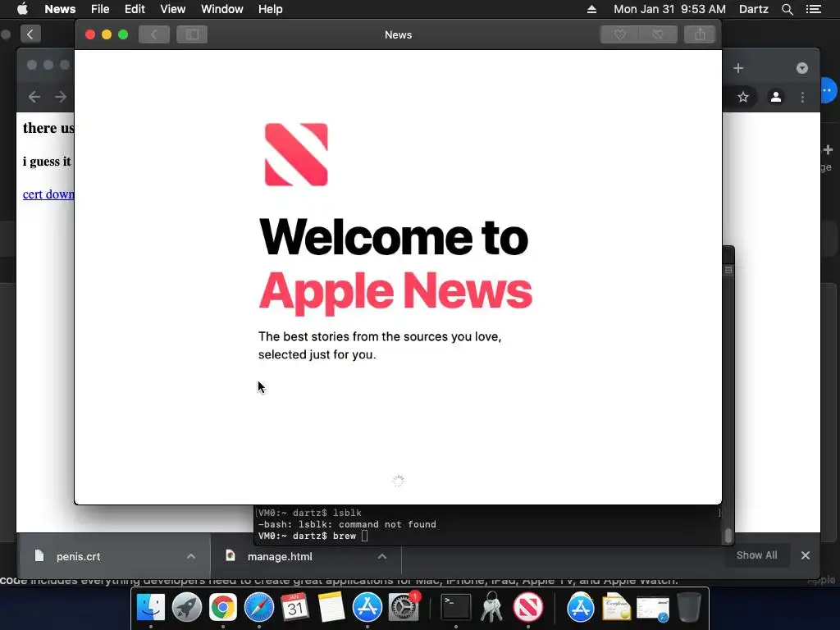
Task: Click the terminal prompt line with brew
Action: [x=313, y=536]
